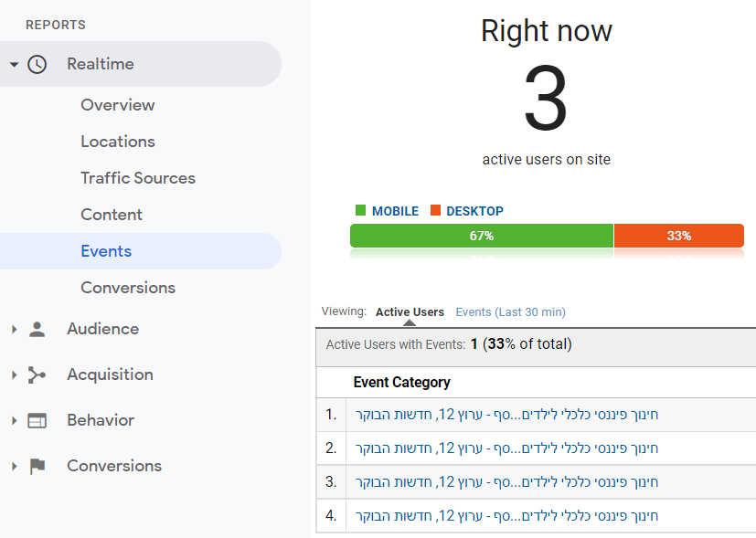Switch to Events (Last 30 min) tab

click(511, 312)
